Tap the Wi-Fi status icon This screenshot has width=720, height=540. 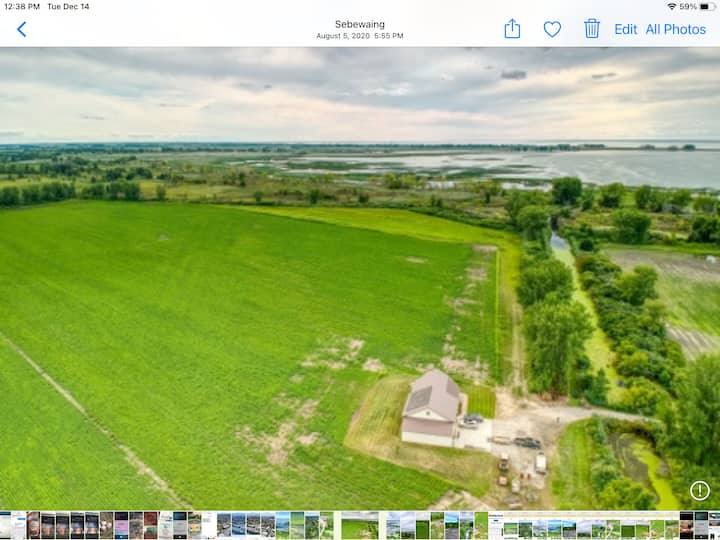click(672, 6)
